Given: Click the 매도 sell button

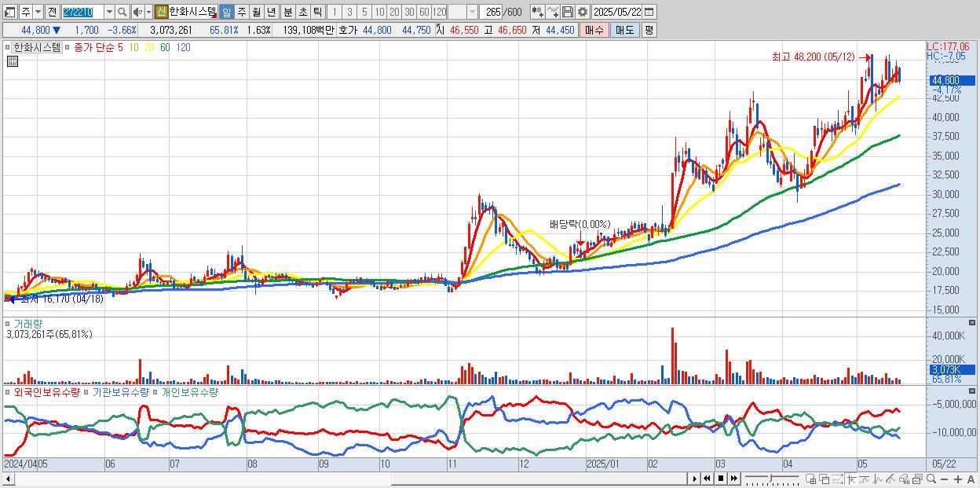Looking at the screenshot, I should 625,31.
